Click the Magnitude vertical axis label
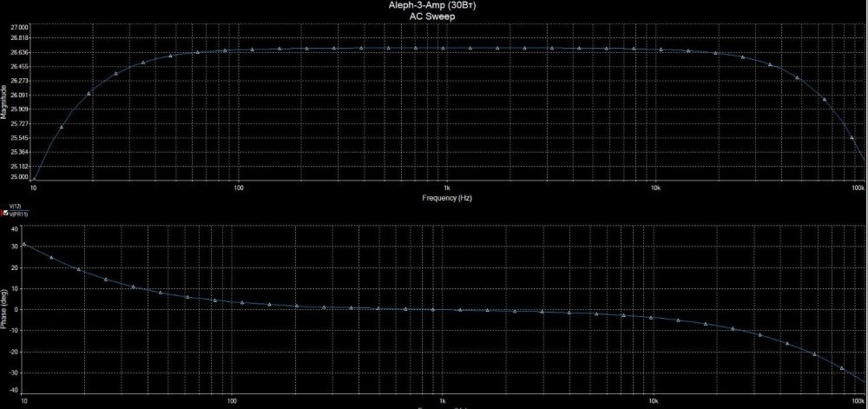The height and width of the screenshot is (409, 868). pos(3,102)
